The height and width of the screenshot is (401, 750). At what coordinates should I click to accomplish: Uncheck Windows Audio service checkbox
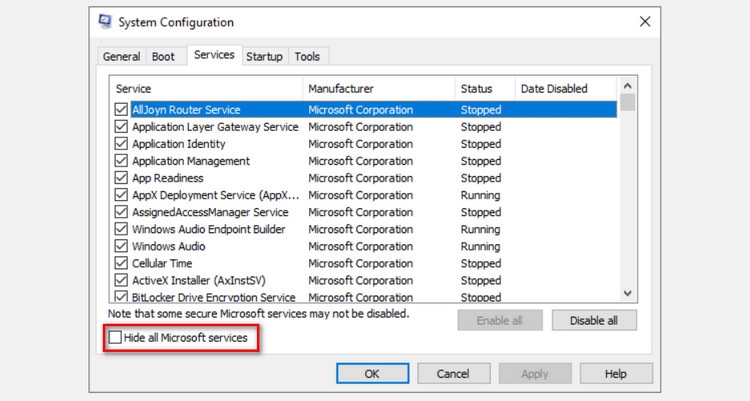121,246
